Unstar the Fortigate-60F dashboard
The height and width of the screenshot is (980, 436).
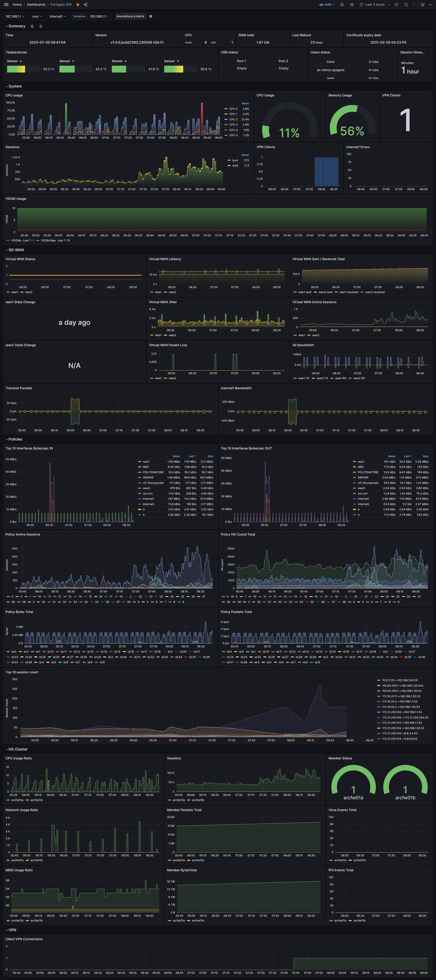(78, 4)
